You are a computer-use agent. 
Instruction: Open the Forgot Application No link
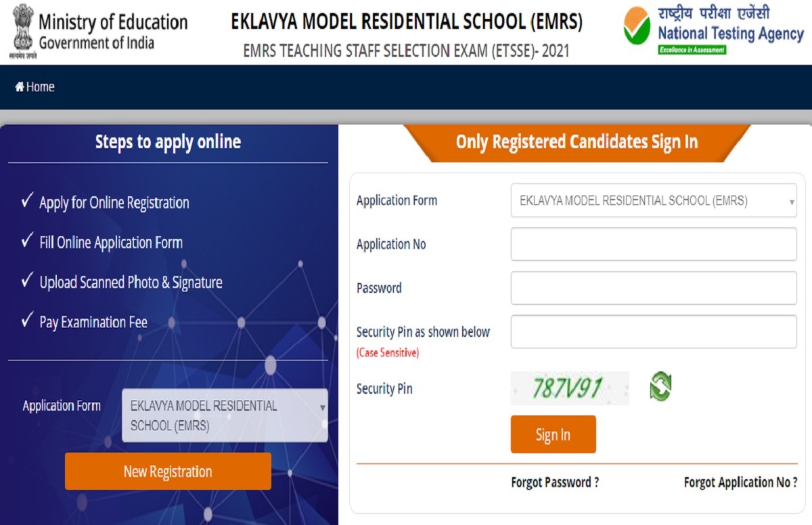coord(740,482)
